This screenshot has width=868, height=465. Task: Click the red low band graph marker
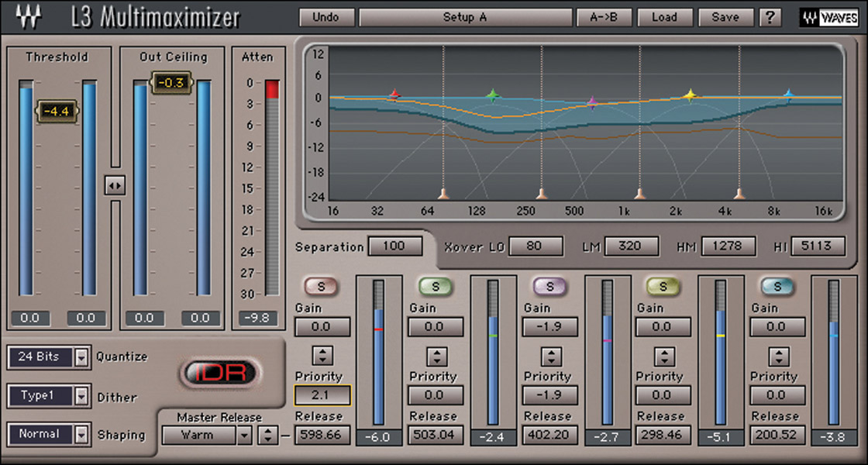pyautogui.click(x=394, y=95)
